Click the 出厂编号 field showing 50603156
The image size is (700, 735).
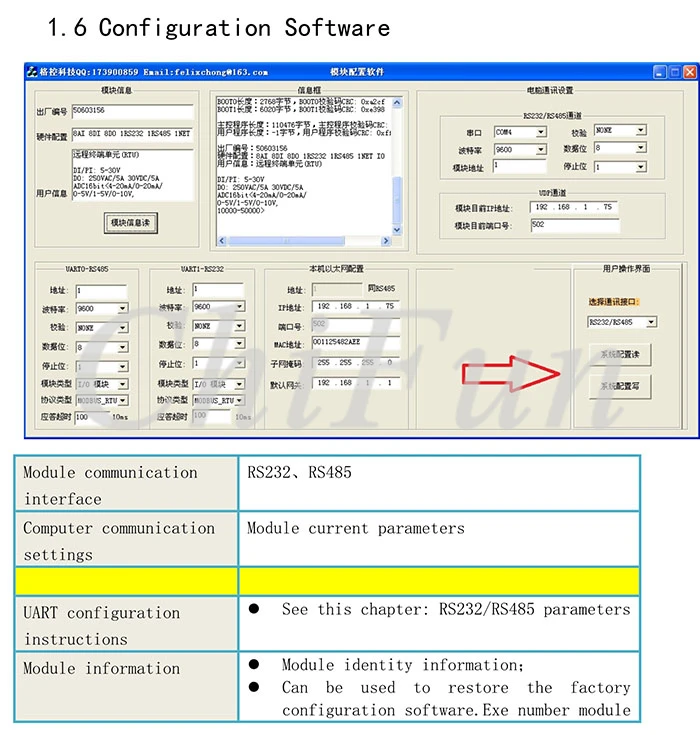(132, 111)
